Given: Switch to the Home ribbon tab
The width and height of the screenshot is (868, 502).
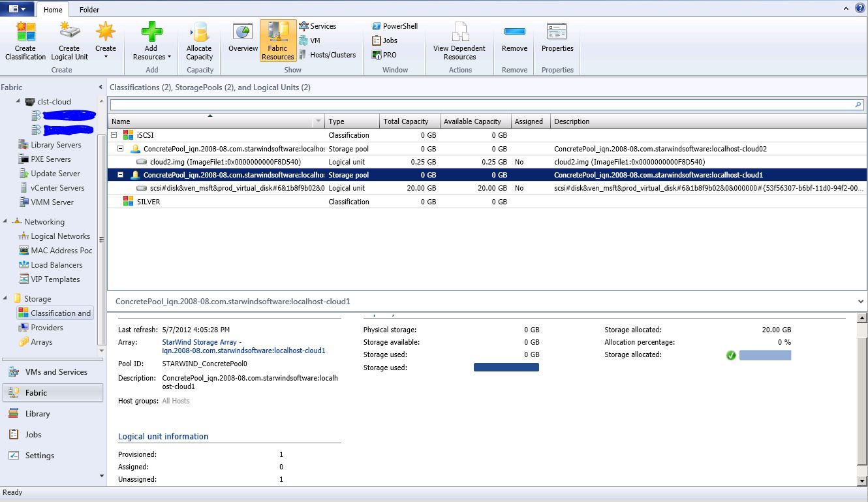Looking at the screenshot, I should [53, 10].
